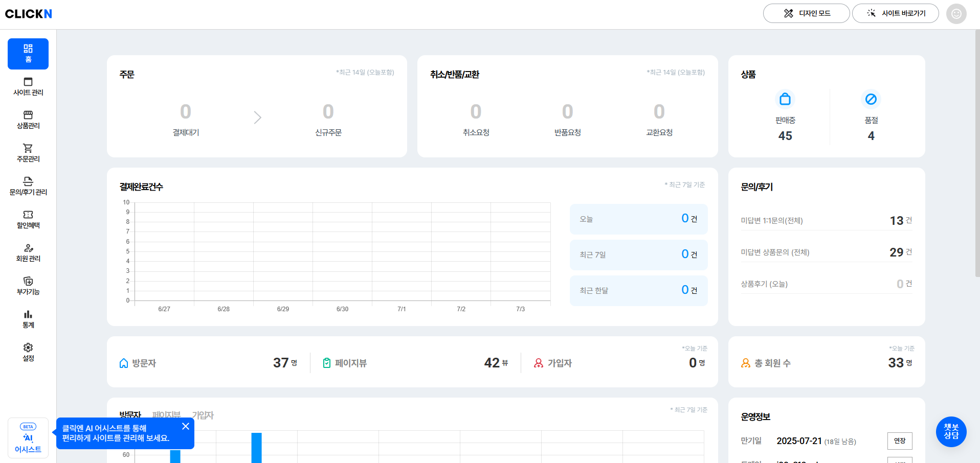Image resolution: width=980 pixels, height=463 pixels.
Task: Click the 총 회원 수 value 33 명
Action: 900,363
